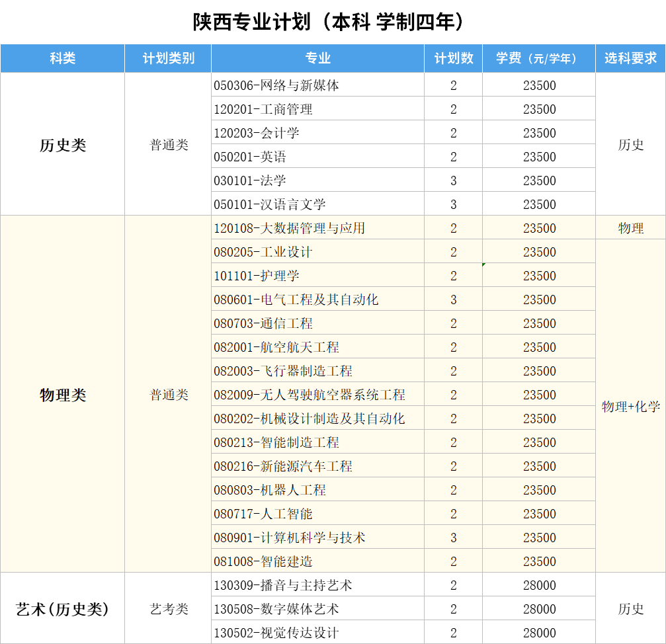
Task: Select the 历史类 category cell
Action: [x=63, y=145]
